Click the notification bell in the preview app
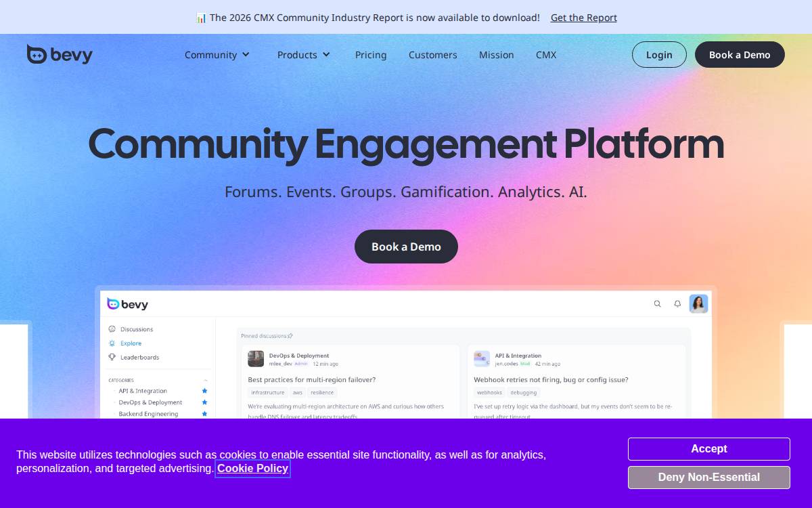 tap(677, 303)
